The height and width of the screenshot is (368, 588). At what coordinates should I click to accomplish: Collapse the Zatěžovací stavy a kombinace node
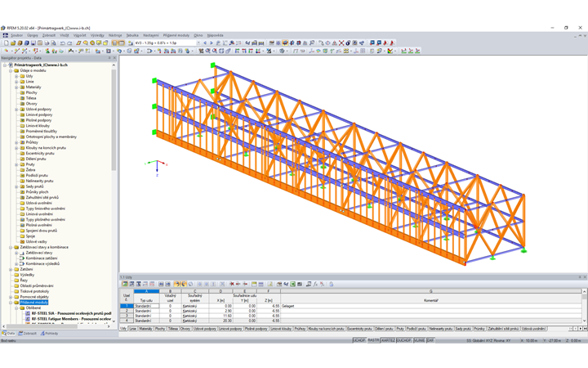(x=11, y=247)
